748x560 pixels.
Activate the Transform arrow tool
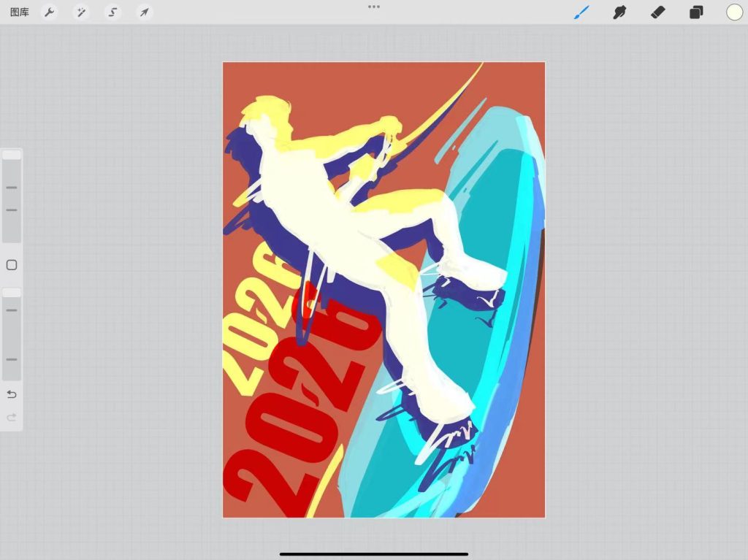144,12
